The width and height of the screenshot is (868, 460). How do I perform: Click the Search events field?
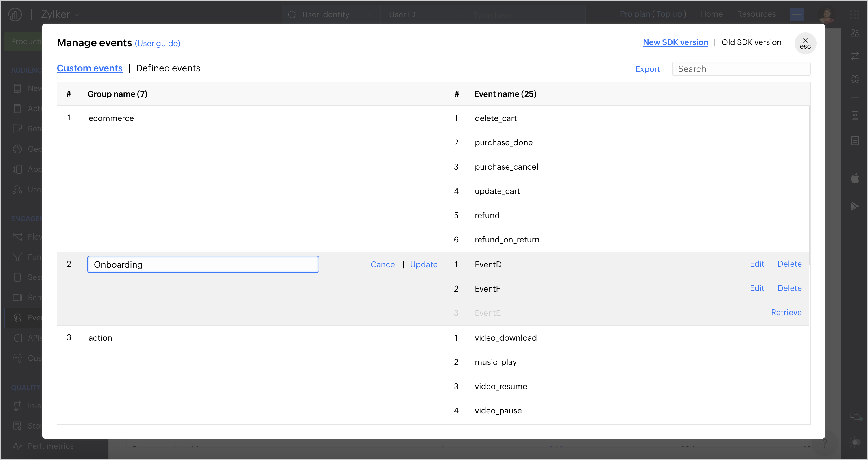740,69
